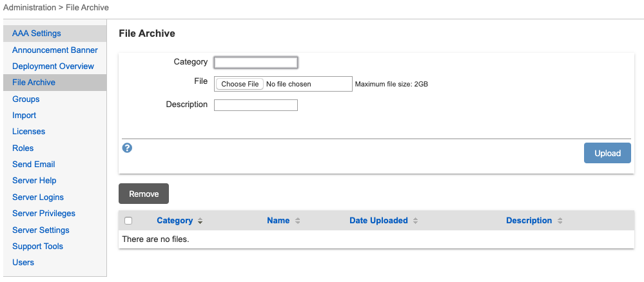Sort files by Category column arrows
644x282 pixels.
[200, 221]
